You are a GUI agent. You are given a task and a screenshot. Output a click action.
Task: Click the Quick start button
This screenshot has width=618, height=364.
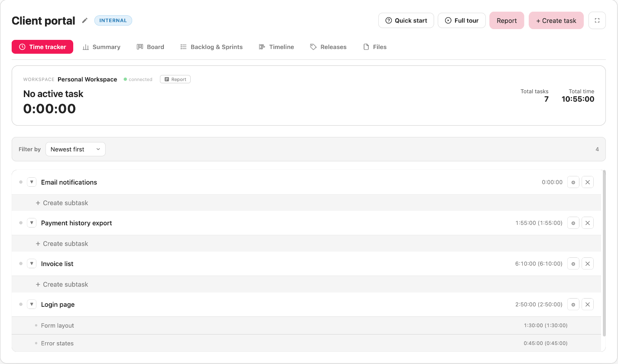click(406, 20)
